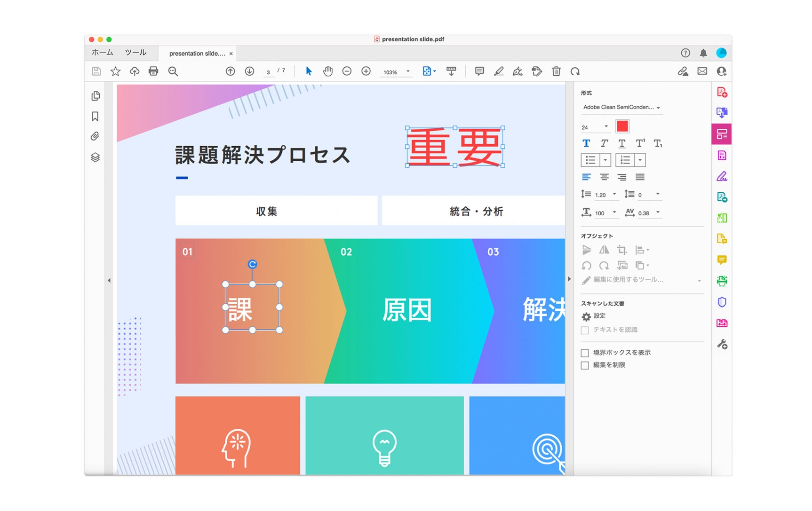Open the user account avatar
This screenshot has width=812, height=511.
pos(721,53)
